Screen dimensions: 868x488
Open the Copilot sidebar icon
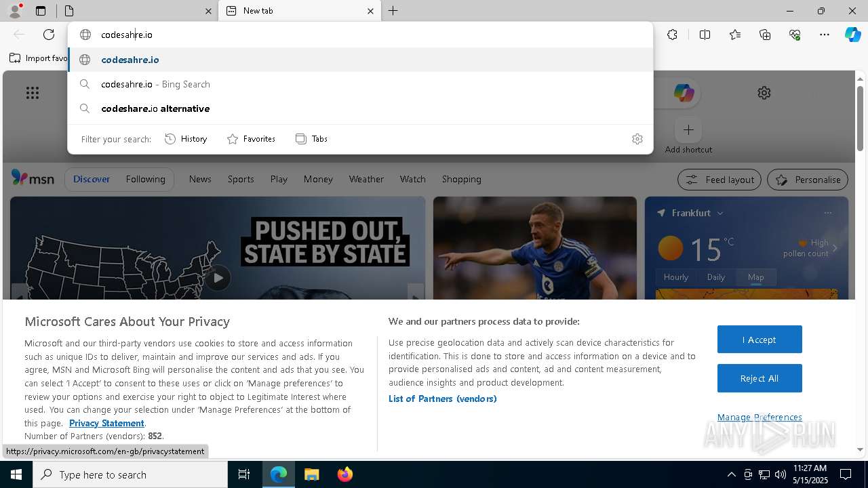click(x=853, y=35)
